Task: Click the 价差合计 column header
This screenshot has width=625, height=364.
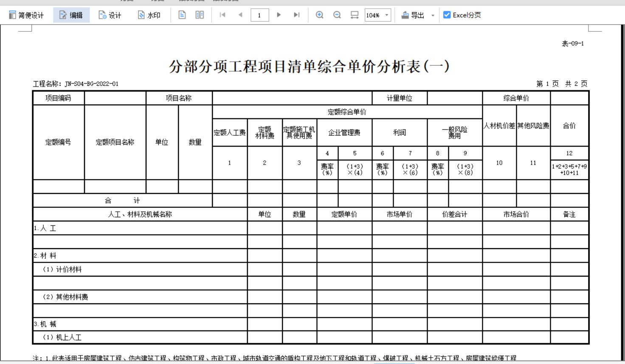Action: point(455,214)
